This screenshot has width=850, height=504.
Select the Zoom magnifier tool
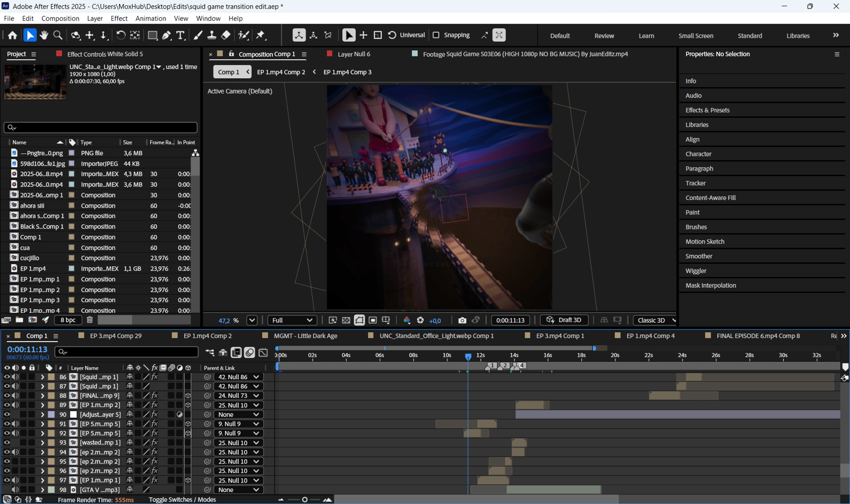(x=58, y=35)
